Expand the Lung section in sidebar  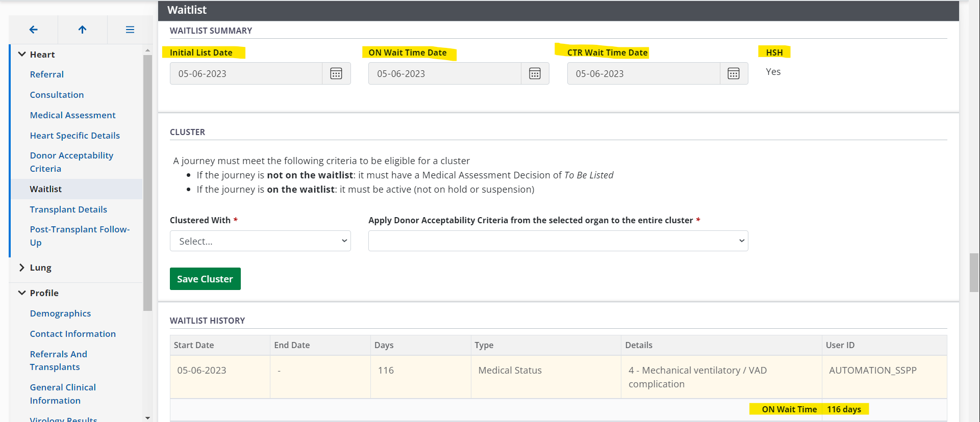point(22,268)
